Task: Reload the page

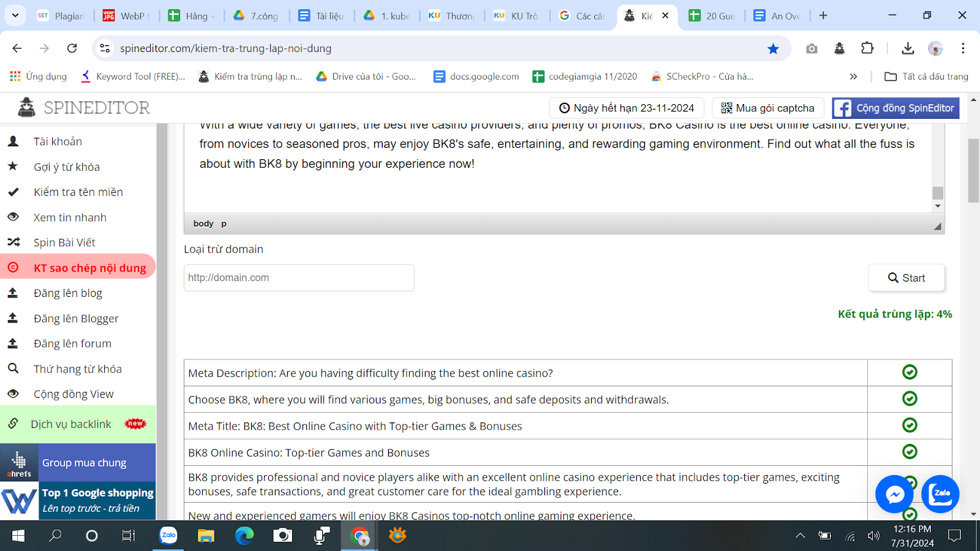Action: [x=72, y=48]
